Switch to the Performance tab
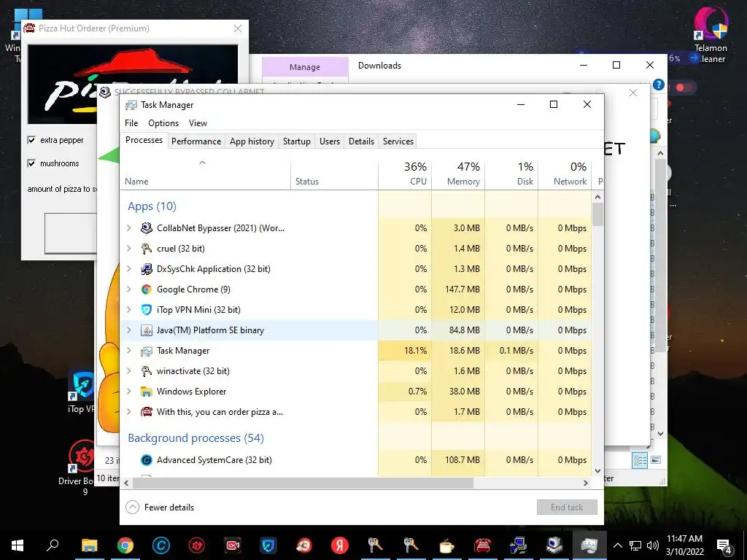Screen dimensions: 747x560 196,141
